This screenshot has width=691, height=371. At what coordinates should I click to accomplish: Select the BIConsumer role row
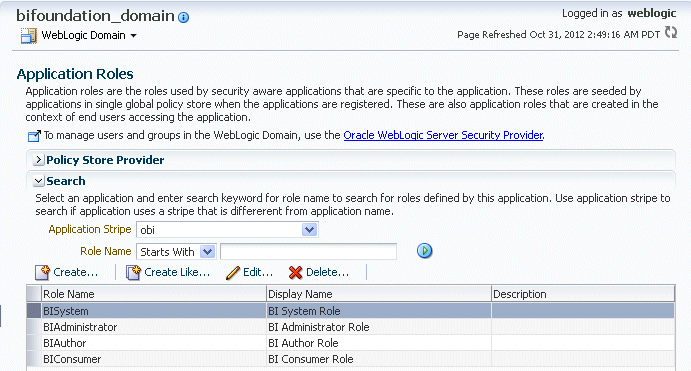click(351, 359)
